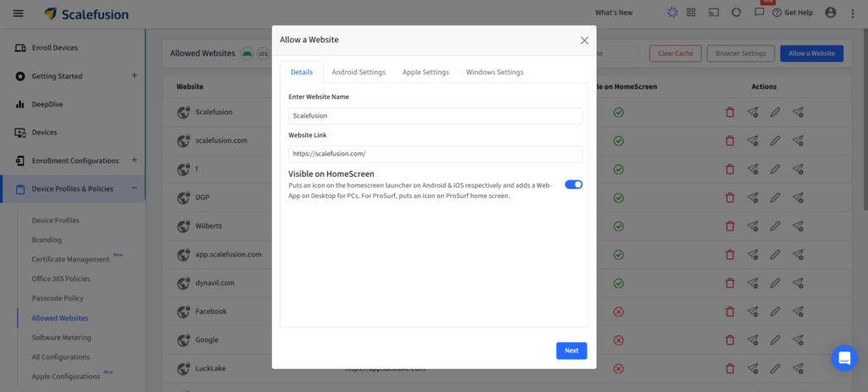
Task: Open Office 365 Policies
Action: coord(61,279)
